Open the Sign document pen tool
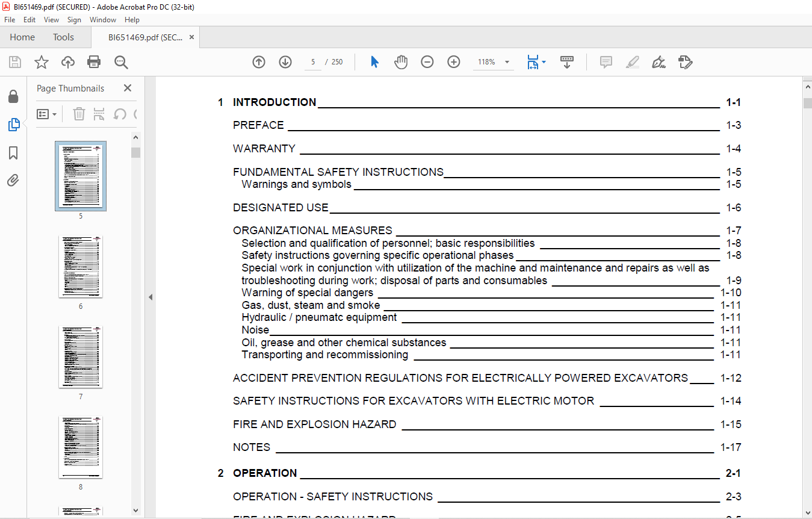812x519 pixels. 659,62
